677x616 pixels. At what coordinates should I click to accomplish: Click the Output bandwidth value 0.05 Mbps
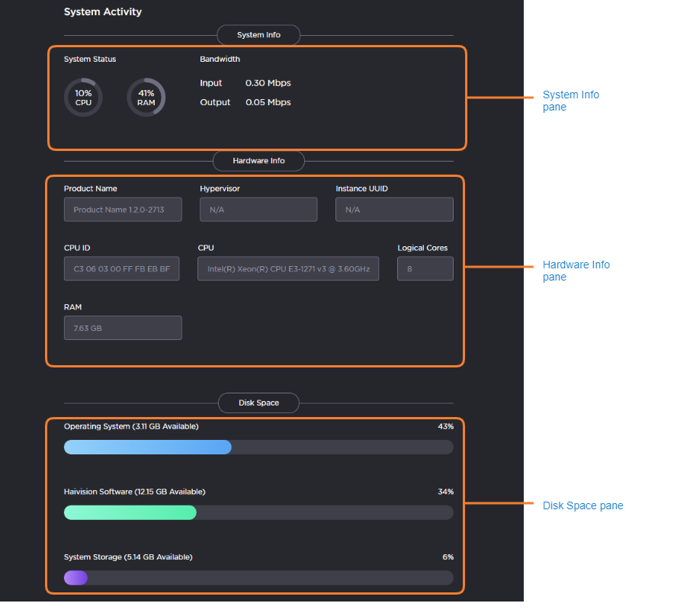pos(268,102)
